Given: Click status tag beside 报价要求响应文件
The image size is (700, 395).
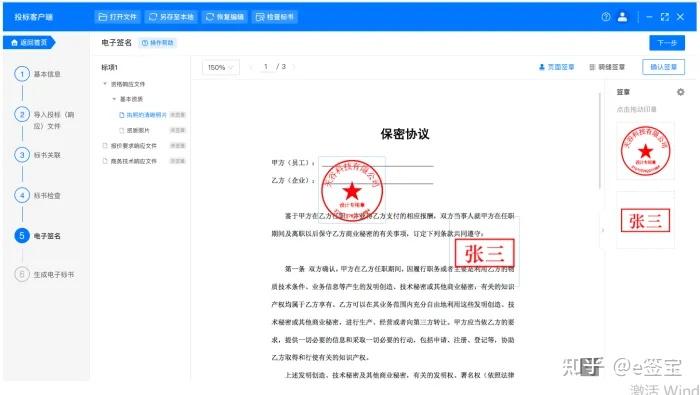Looking at the screenshot, I should [x=178, y=146].
